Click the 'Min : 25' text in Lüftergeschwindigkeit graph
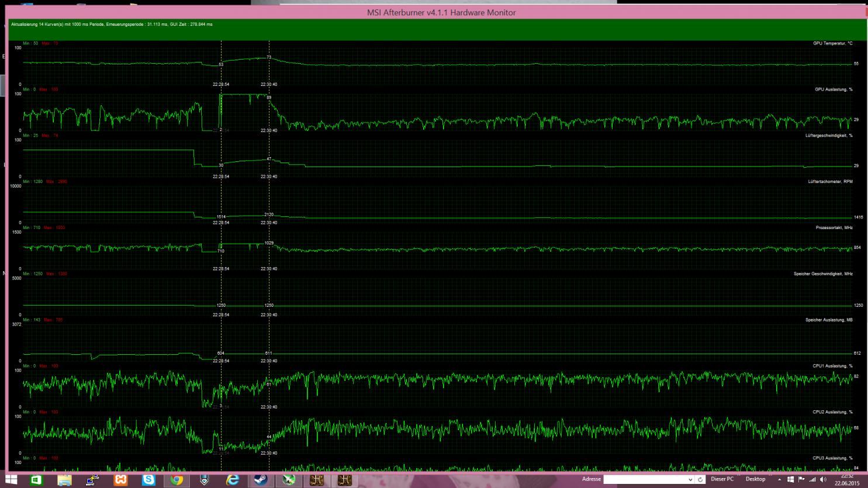This screenshot has height=488, width=868. click(30, 136)
